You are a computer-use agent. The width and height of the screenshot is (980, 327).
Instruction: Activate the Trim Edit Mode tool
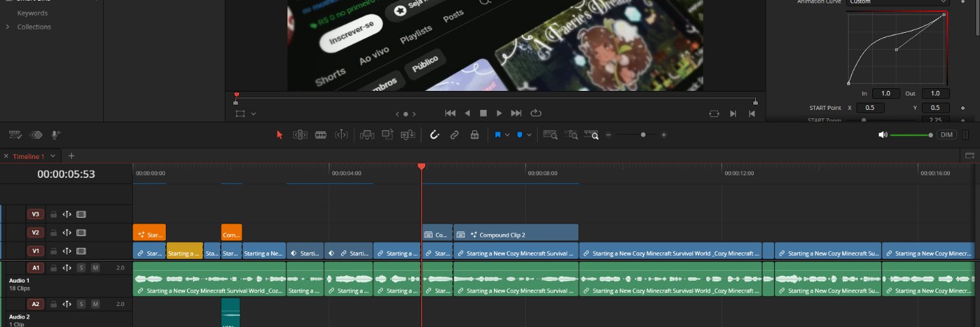301,135
